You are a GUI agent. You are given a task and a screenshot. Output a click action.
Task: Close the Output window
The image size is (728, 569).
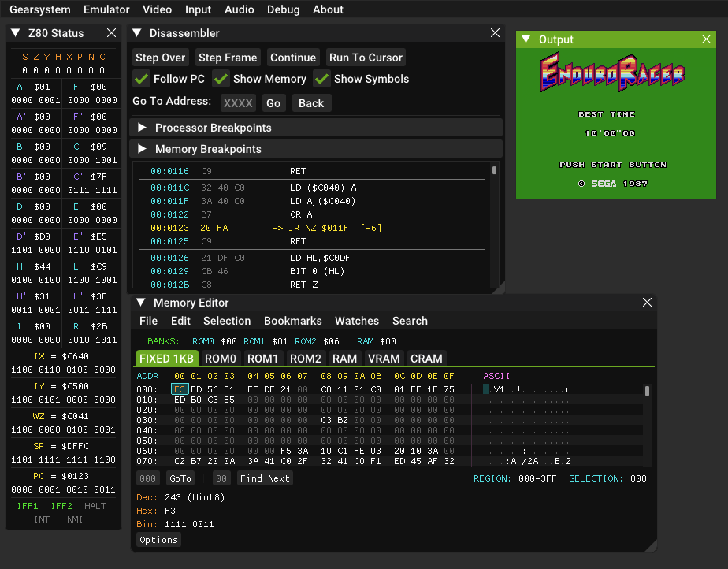coord(706,39)
